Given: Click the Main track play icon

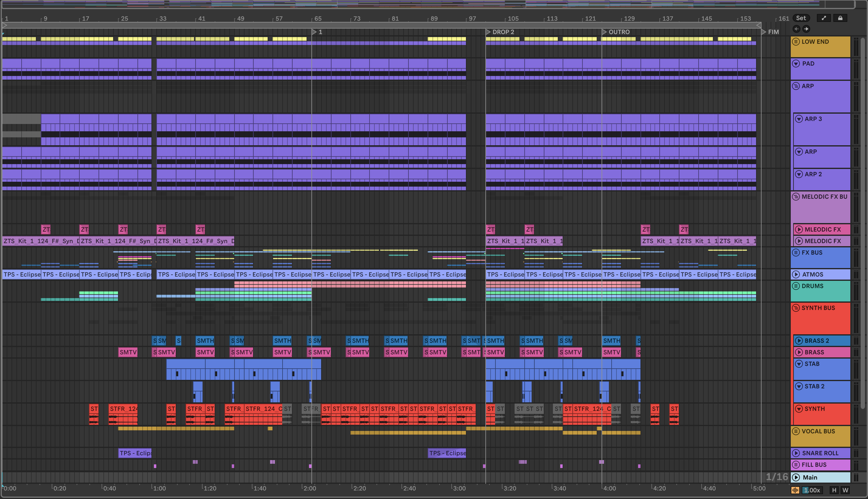Looking at the screenshot, I should (796, 477).
